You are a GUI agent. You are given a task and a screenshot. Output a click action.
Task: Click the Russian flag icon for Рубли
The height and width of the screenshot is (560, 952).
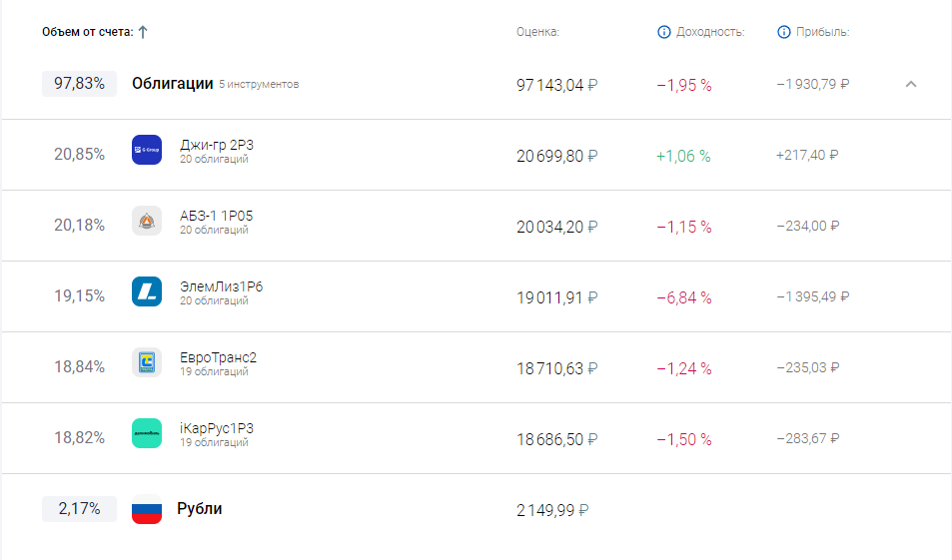(x=147, y=509)
